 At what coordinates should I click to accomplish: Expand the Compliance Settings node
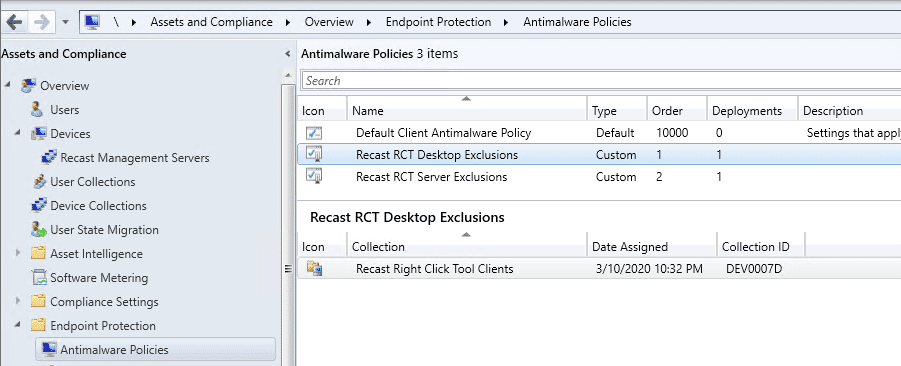click(18, 300)
